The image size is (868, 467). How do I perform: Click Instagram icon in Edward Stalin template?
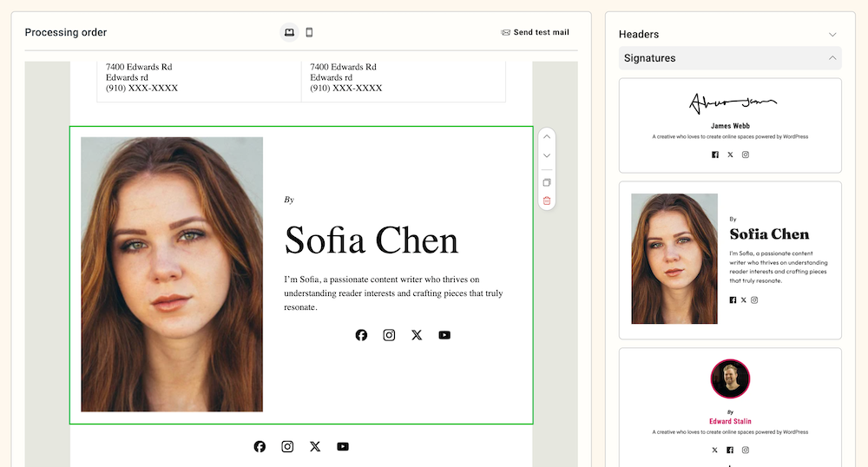click(x=746, y=451)
